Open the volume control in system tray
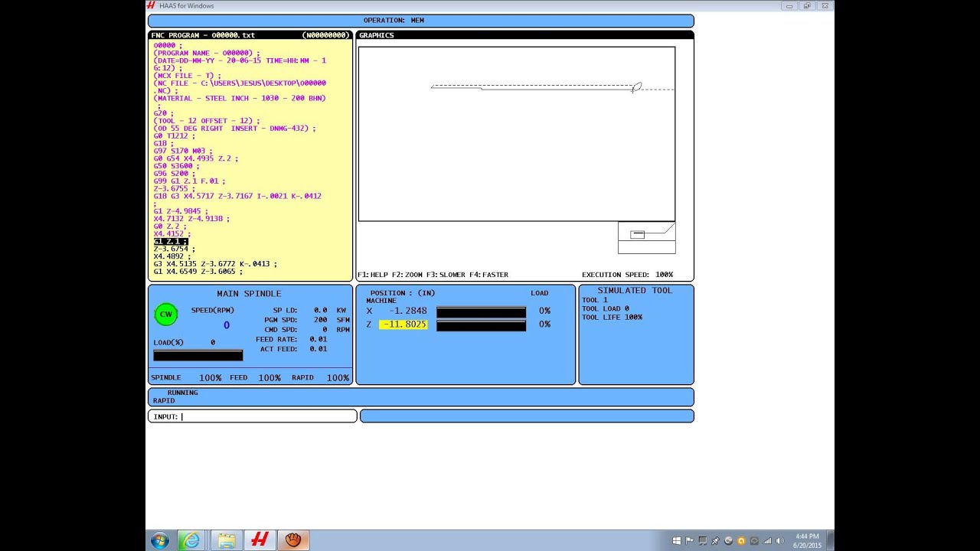Screen dimensions: 980x551 [779, 541]
